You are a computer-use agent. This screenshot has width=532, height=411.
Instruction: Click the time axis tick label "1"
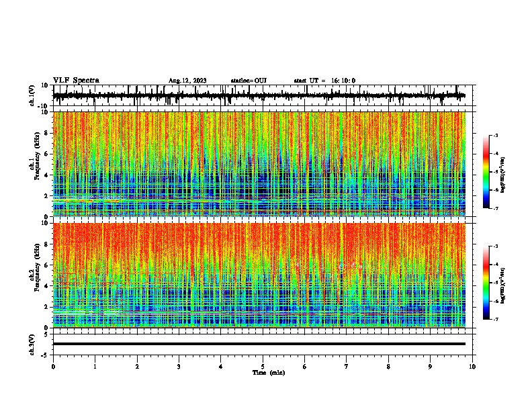[x=95, y=367]
